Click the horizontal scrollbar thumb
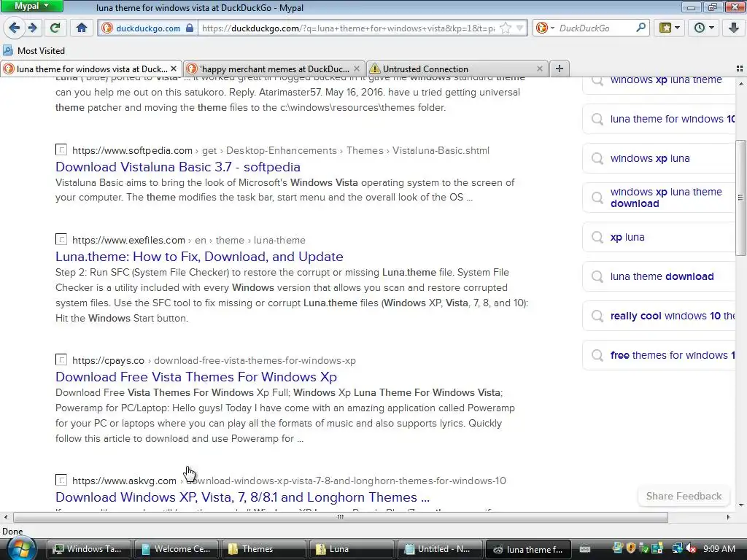Viewport: 747px width, 560px height. [340, 517]
